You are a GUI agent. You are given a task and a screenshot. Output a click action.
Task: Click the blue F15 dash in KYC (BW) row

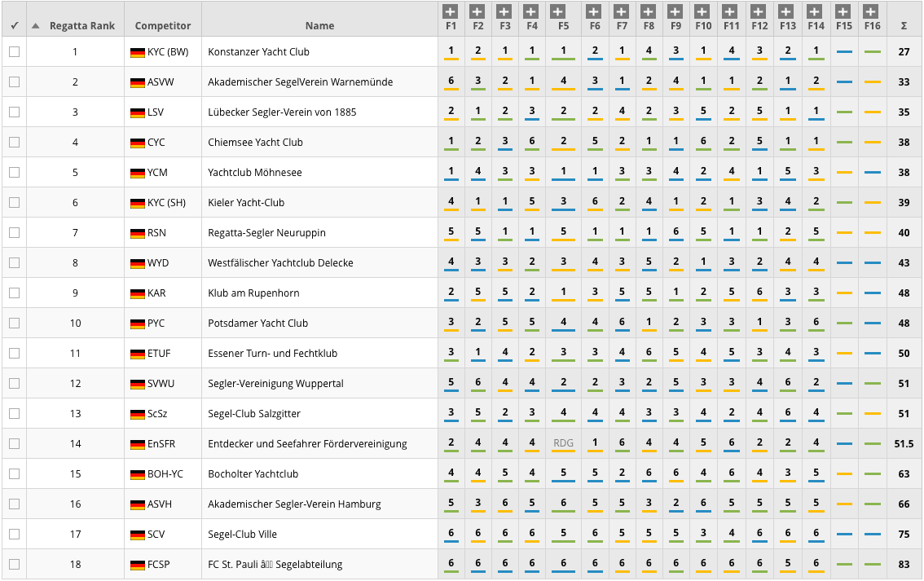click(x=844, y=52)
